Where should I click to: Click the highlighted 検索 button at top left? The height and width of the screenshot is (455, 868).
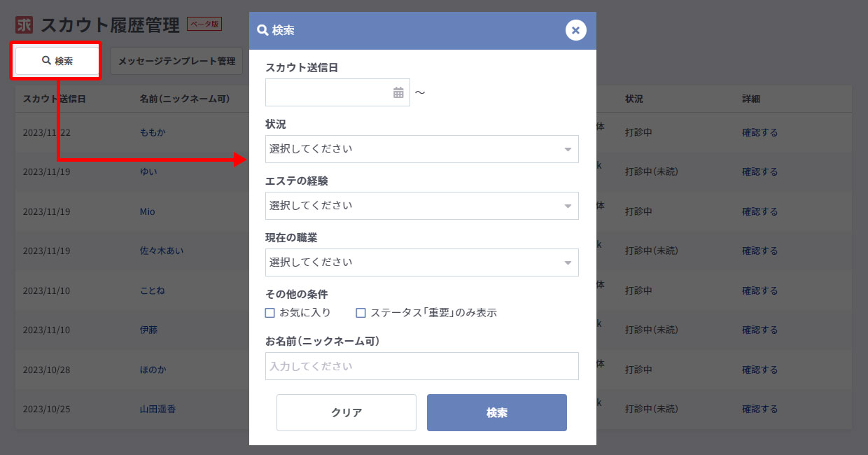tap(57, 61)
